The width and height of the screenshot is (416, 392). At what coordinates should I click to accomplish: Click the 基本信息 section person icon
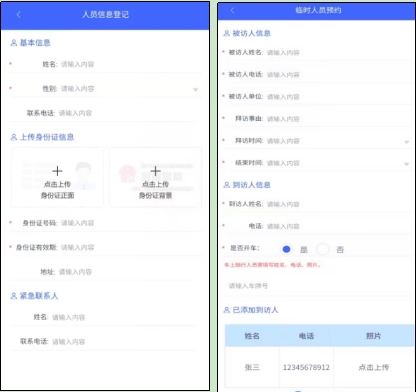[14, 43]
